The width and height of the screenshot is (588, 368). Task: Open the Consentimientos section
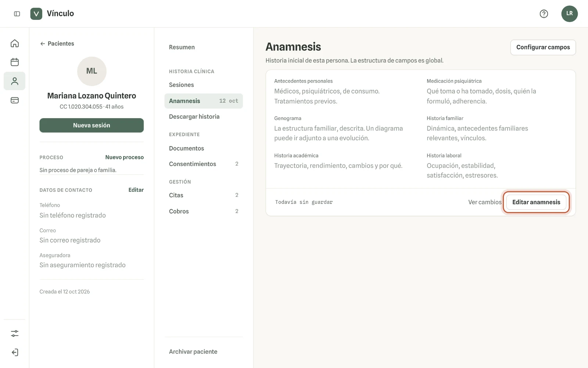point(204,164)
